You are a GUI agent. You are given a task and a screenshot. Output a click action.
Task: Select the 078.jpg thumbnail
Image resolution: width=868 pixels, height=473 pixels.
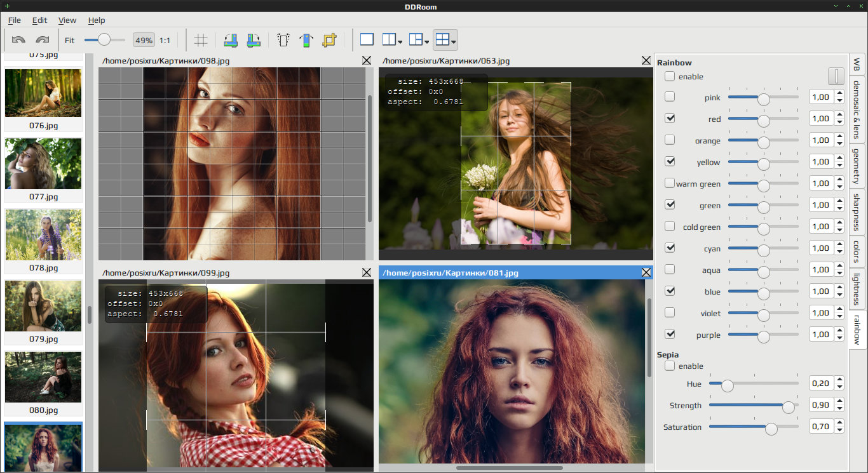(x=43, y=241)
